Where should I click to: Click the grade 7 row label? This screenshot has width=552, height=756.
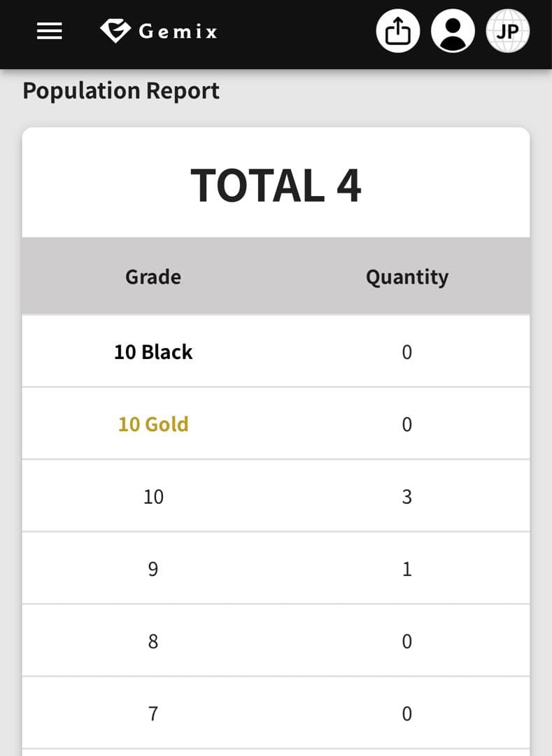tap(153, 713)
